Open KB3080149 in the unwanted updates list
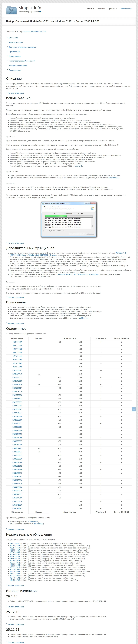 point(15,558)
